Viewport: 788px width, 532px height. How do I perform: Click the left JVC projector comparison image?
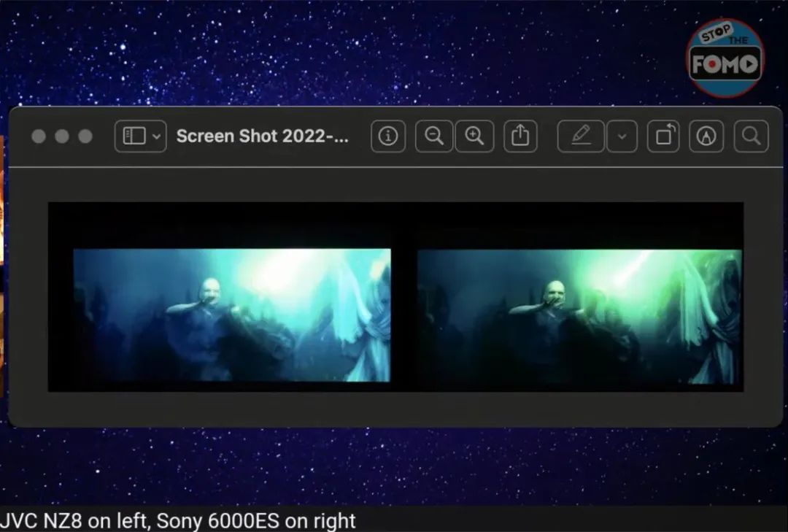232,315
